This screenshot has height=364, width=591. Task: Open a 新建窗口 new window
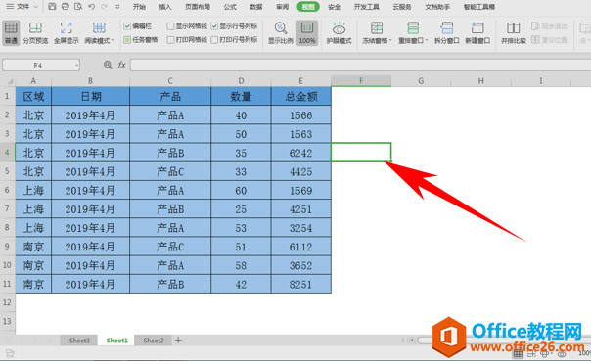[477, 33]
